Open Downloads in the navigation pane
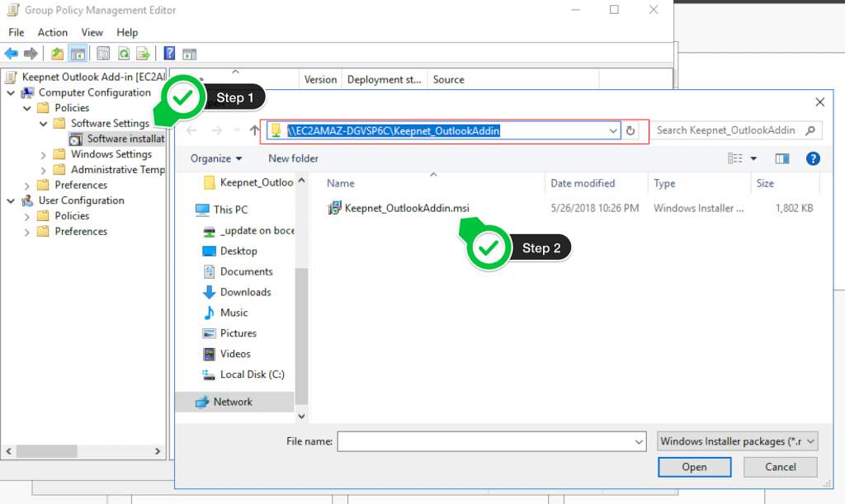This screenshot has height=504, width=845. click(245, 292)
